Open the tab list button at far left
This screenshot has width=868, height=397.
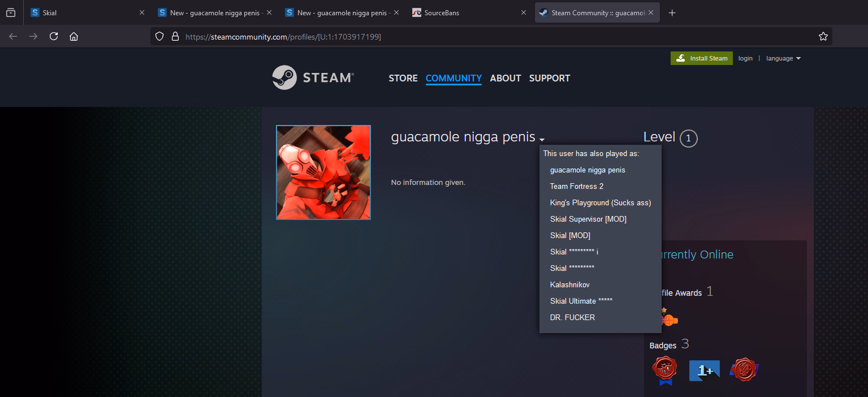point(11,12)
